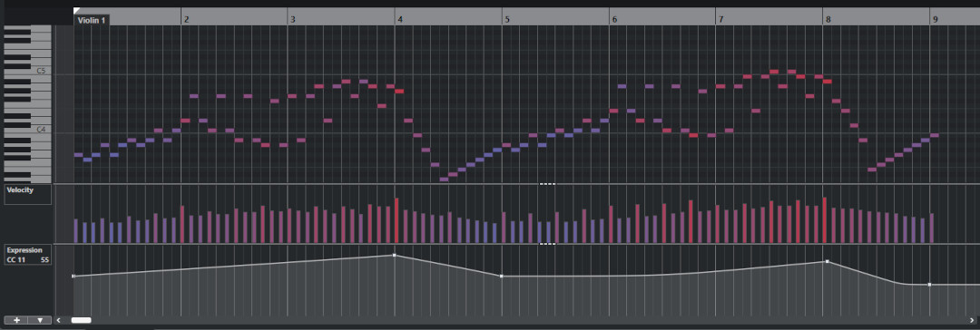Click bar 7 in the ruler
980x330 pixels.
coord(721,19)
